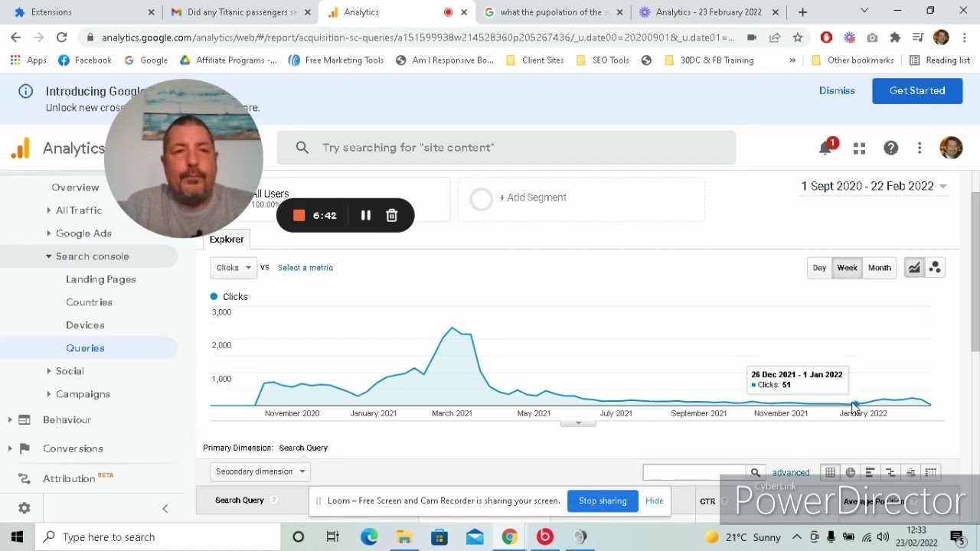Viewport: 980px width, 551px height.
Task: Open the Analytics help icon
Action: pos(890,148)
